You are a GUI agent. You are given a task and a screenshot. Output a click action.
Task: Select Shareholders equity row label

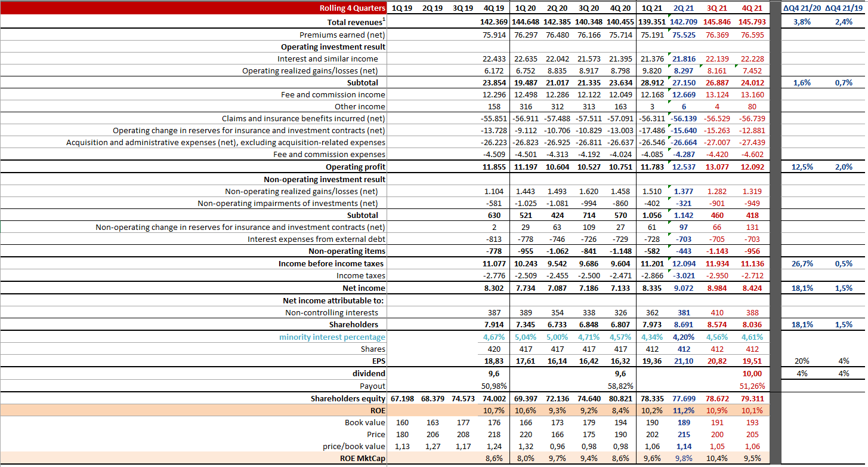click(348, 398)
